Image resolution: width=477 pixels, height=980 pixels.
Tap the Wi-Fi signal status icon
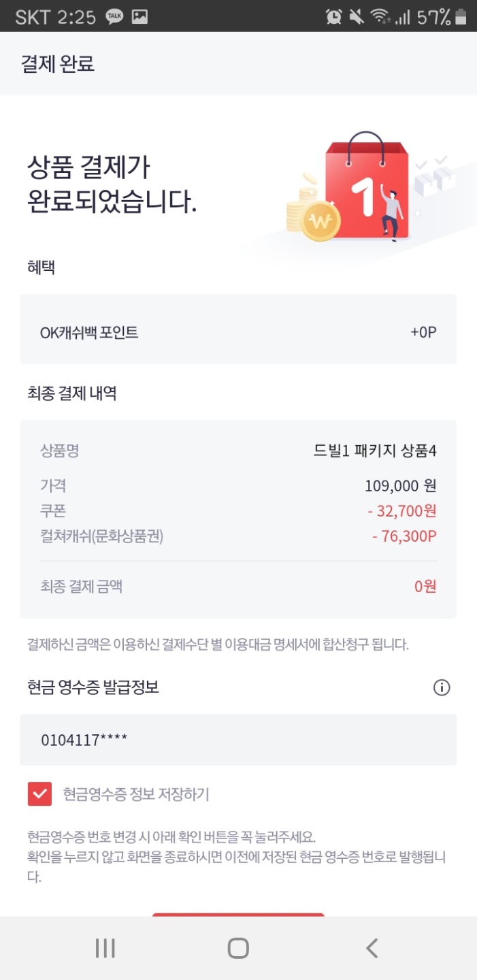379,16
